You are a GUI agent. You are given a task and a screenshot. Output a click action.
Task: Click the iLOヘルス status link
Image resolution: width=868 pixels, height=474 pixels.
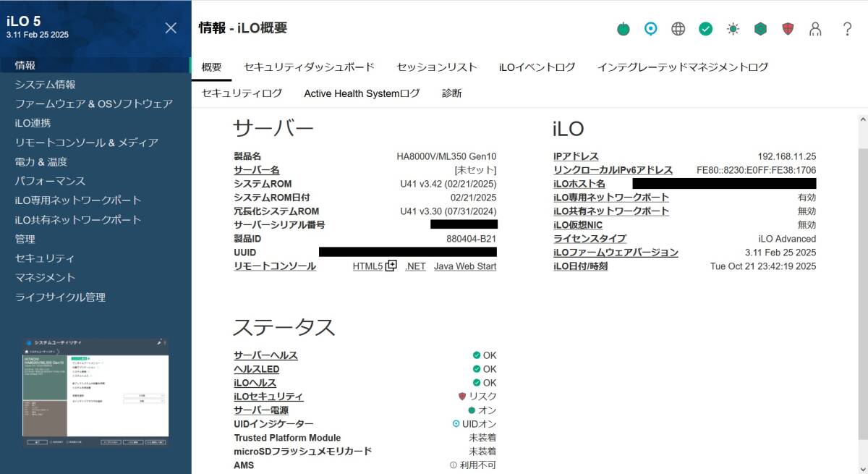coord(255,383)
